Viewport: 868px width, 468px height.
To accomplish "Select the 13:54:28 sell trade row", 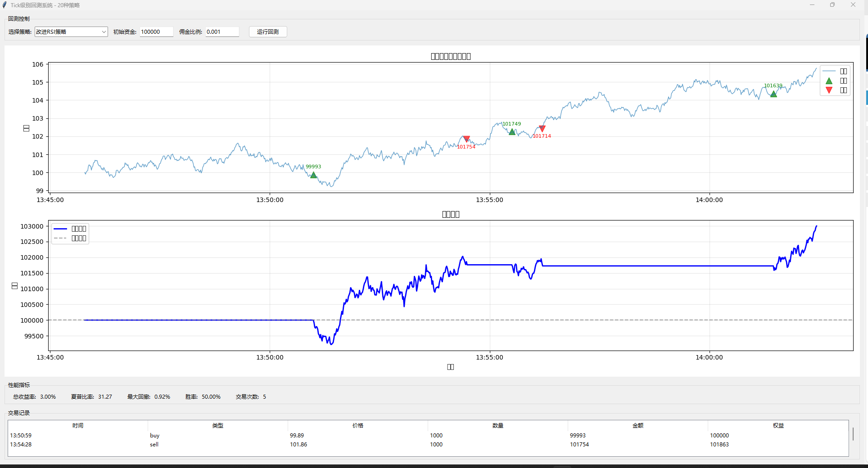I will [225, 445].
